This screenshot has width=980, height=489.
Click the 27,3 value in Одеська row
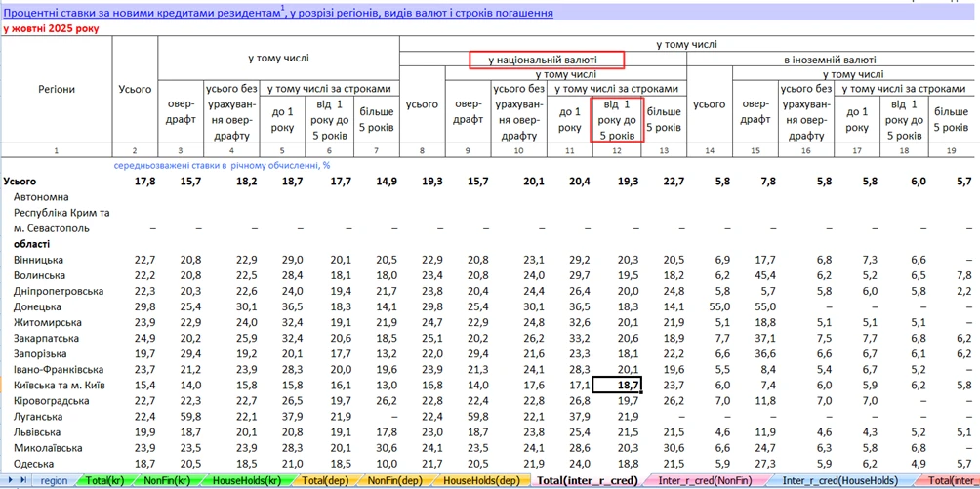pyautogui.click(x=765, y=464)
